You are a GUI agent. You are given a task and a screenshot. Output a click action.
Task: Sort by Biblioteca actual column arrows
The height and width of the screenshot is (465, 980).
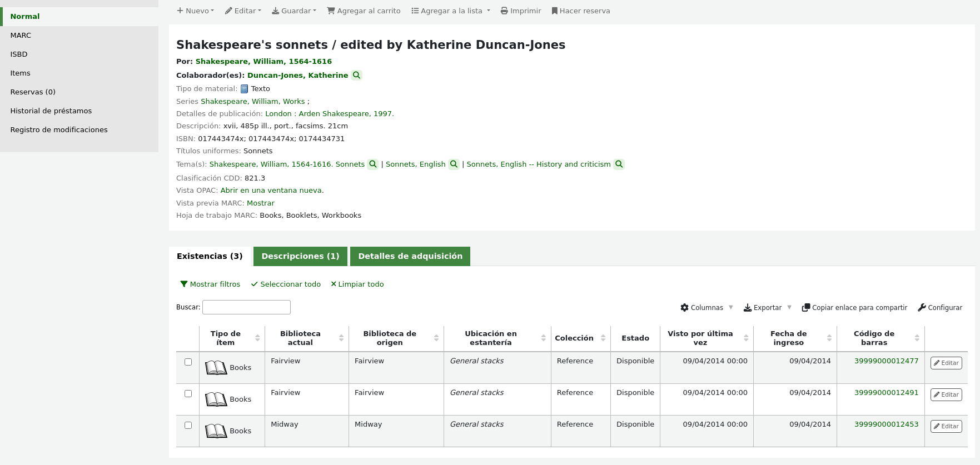(x=341, y=338)
